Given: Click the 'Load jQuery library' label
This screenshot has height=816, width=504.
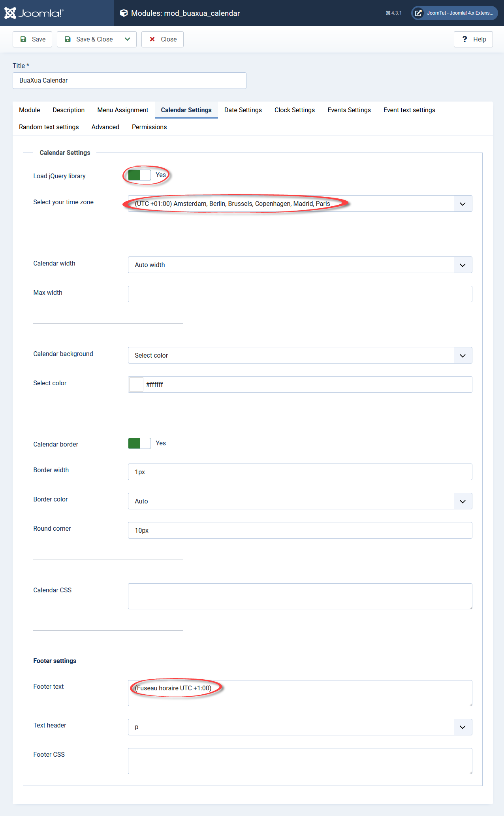Looking at the screenshot, I should point(59,176).
